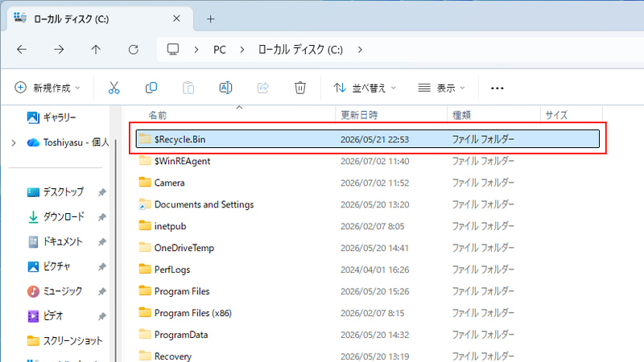Sort by the 更新日時 column header
644x362 pixels.
[359, 115]
